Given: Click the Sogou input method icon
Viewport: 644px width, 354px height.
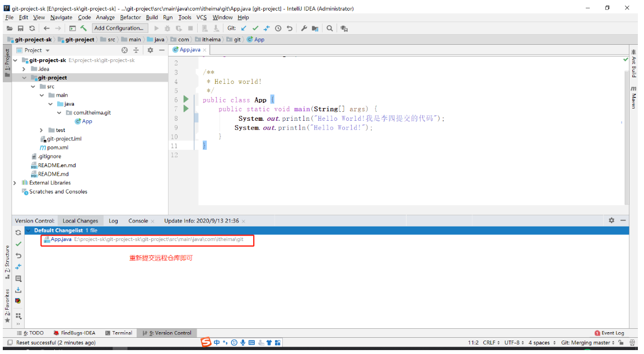Looking at the screenshot, I should coord(206,342).
